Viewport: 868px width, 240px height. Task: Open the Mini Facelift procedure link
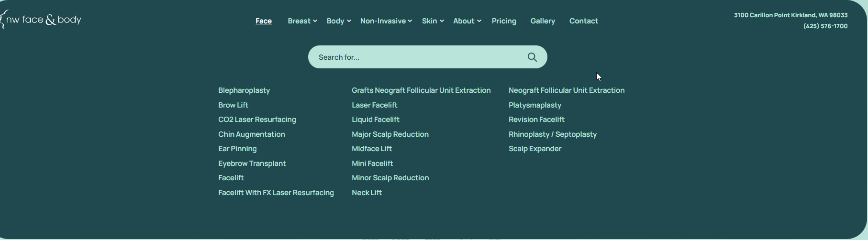point(372,164)
